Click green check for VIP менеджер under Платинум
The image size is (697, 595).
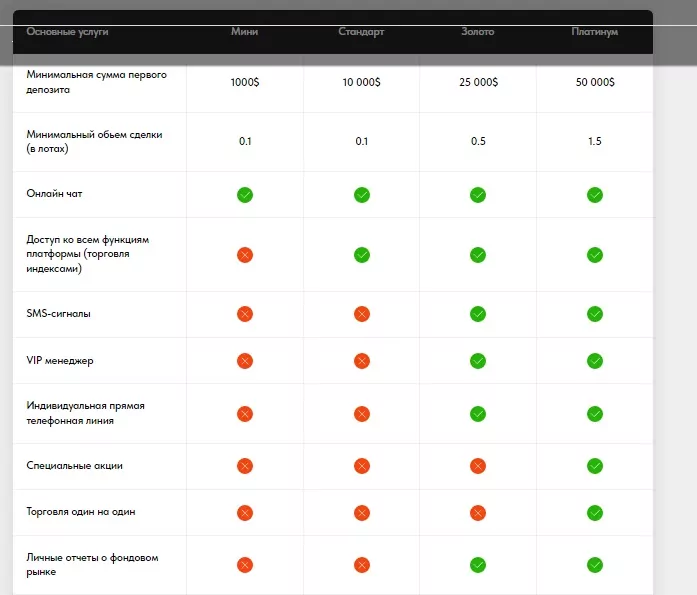pos(595,361)
